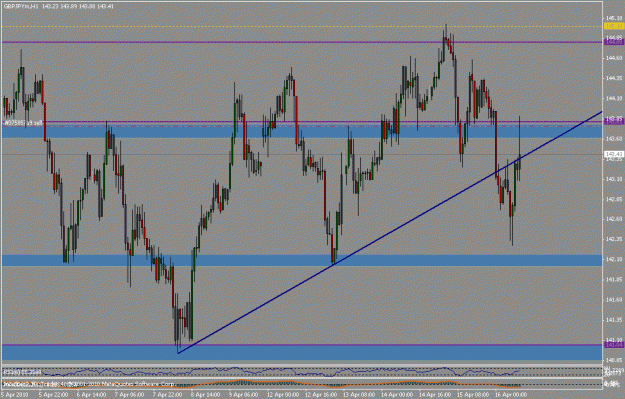Click the 141.60 price scale label
The width and height of the screenshot is (625, 399).
613,299
